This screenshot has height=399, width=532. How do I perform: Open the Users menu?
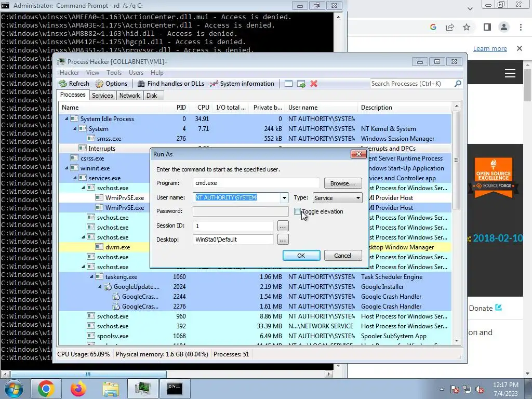(x=136, y=73)
